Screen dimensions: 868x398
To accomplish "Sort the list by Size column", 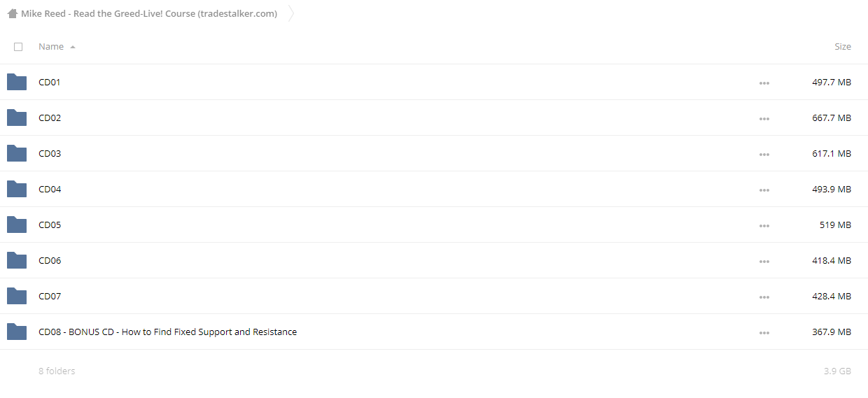I will pyautogui.click(x=843, y=47).
